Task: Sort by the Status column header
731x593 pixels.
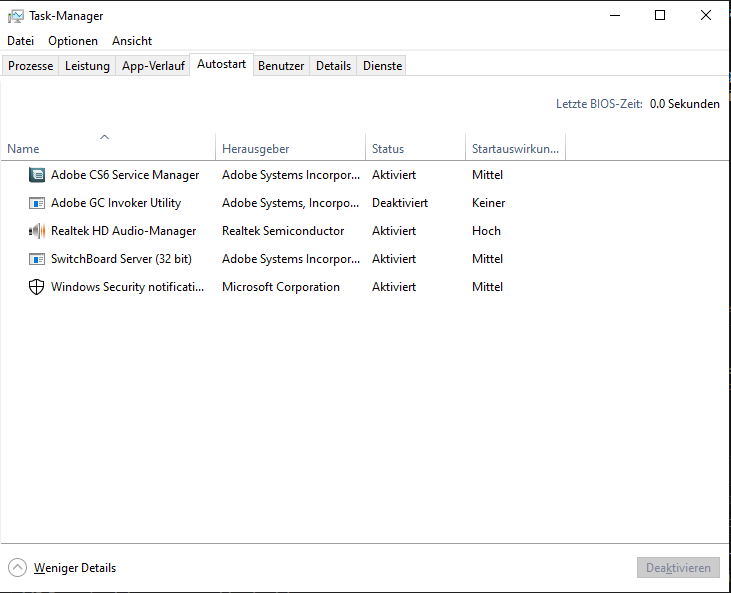Action: click(415, 147)
